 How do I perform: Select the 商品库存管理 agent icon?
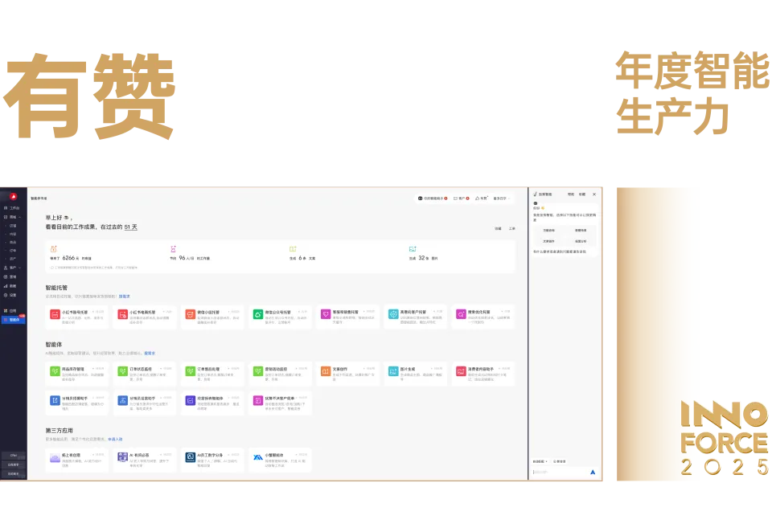point(55,371)
